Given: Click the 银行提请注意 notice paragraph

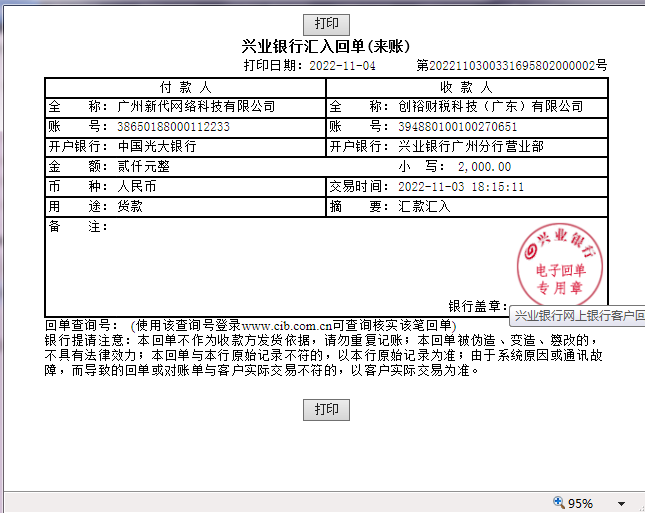Looking at the screenshot, I should (x=323, y=355).
